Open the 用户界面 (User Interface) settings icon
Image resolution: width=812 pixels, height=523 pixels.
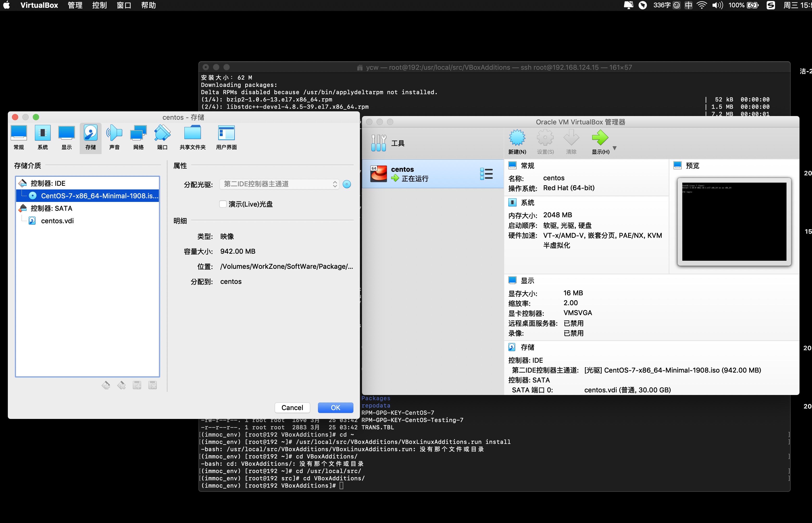[226, 133]
